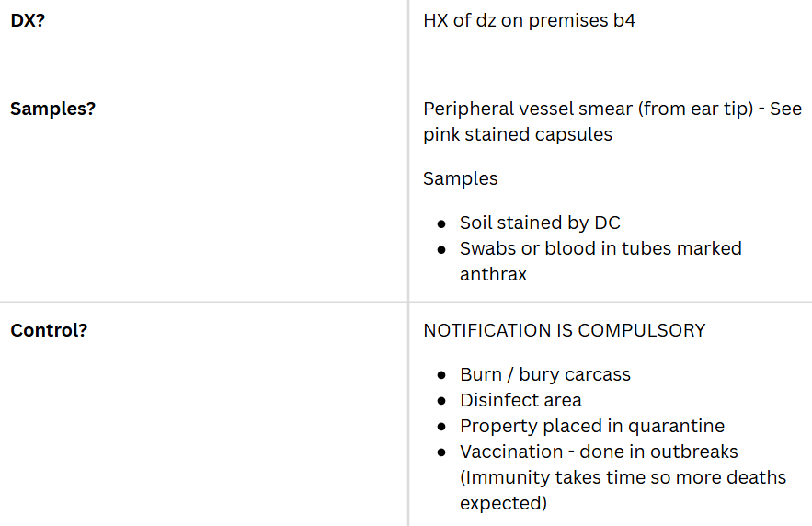Select the standalone "Samples" subheading
This screenshot has width=812, height=526.
tap(460, 178)
